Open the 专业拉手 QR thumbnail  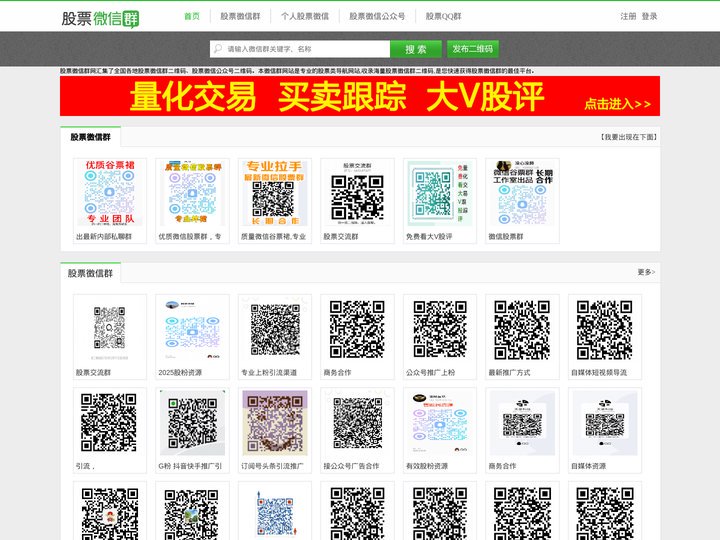click(275, 193)
